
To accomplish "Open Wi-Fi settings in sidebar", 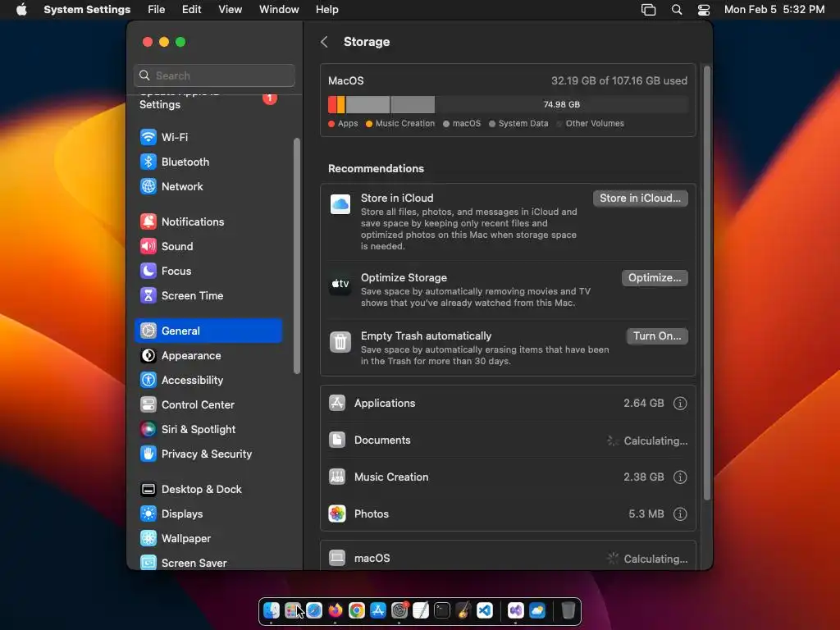I will pyautogui.click(x=208, y=137).
